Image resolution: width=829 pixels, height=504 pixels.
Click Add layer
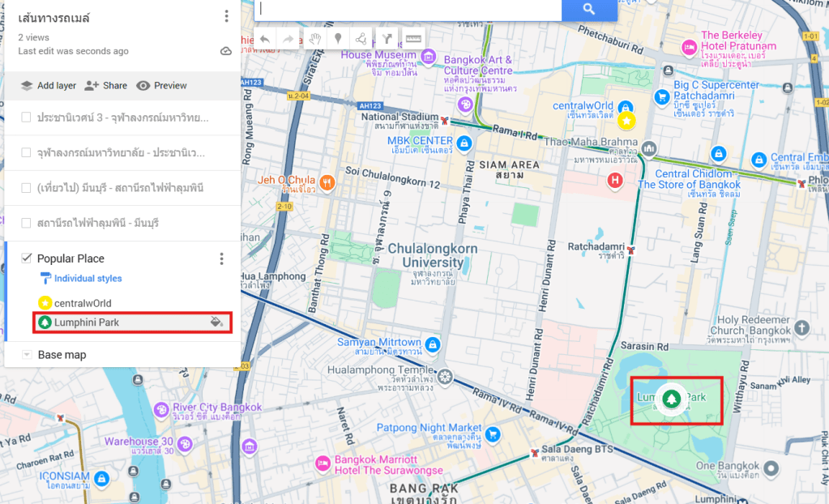48,86
